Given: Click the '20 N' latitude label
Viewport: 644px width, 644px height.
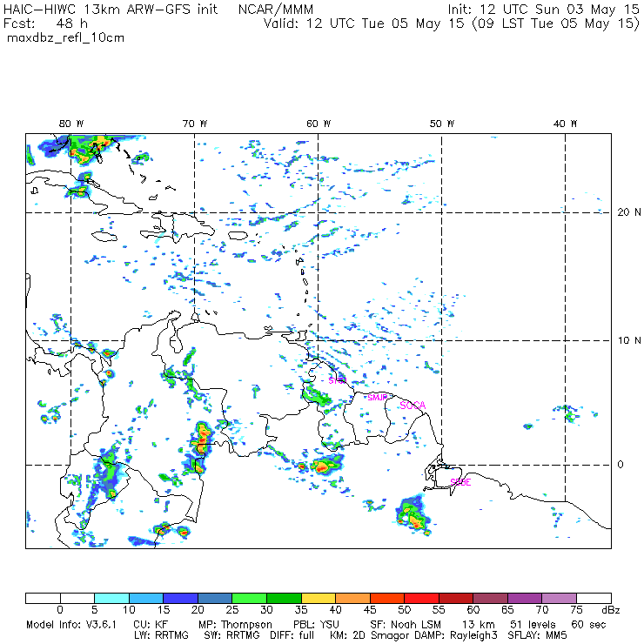Looking at the screenshot, I should coord(629,212).
